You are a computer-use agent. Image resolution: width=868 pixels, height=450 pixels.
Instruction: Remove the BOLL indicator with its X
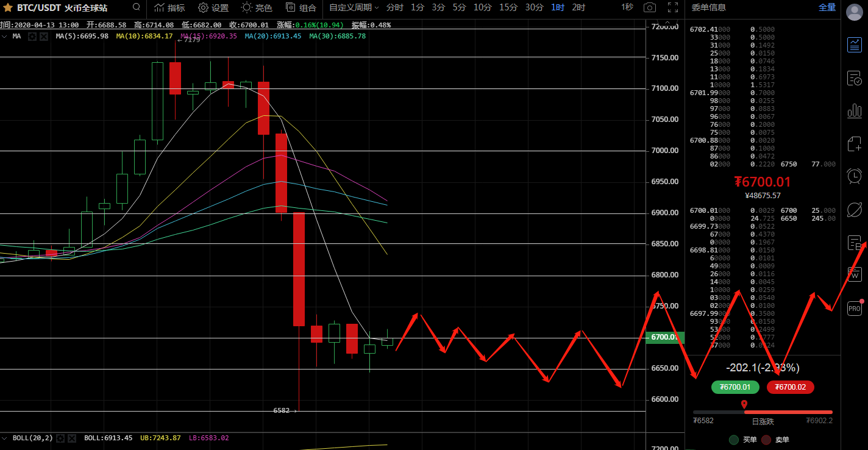pyautogui.click(x=72, y=438)
